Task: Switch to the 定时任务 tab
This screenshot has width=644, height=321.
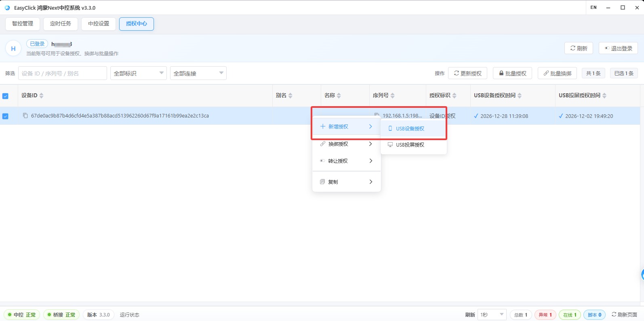Action: (x=61, y=24)
